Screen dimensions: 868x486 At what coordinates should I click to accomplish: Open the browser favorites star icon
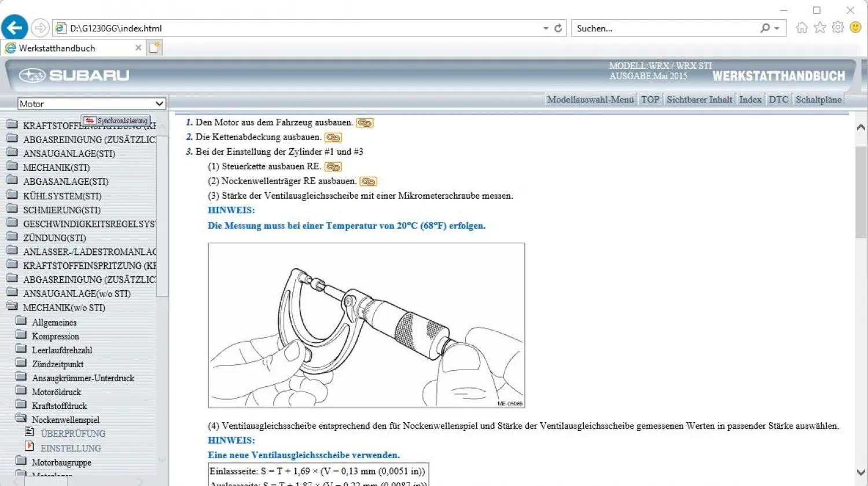coord(819,27)
